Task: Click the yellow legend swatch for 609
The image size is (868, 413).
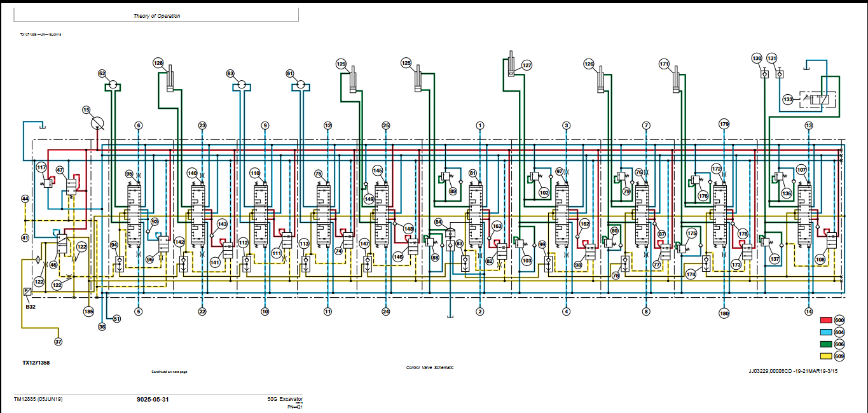Action: 826,356
